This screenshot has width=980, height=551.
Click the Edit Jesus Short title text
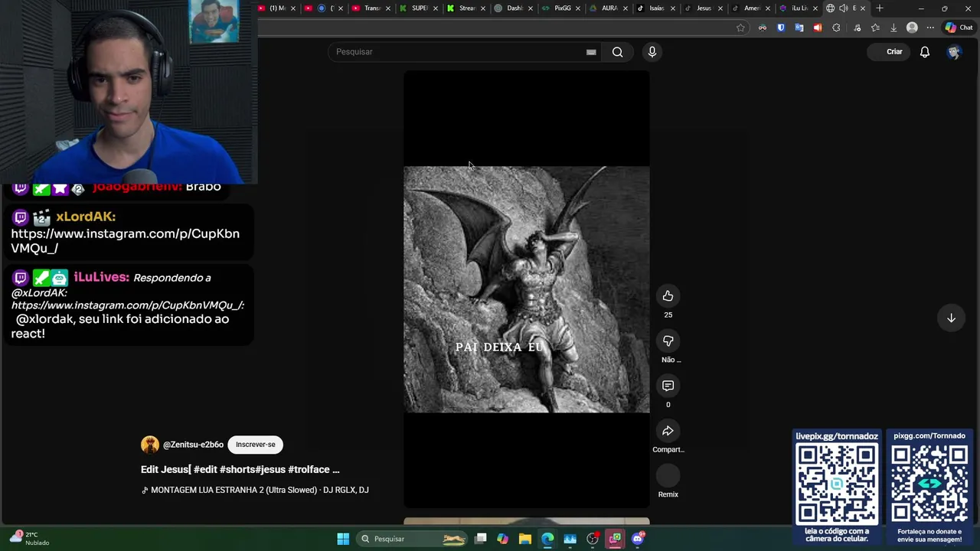tap(240, 469)
